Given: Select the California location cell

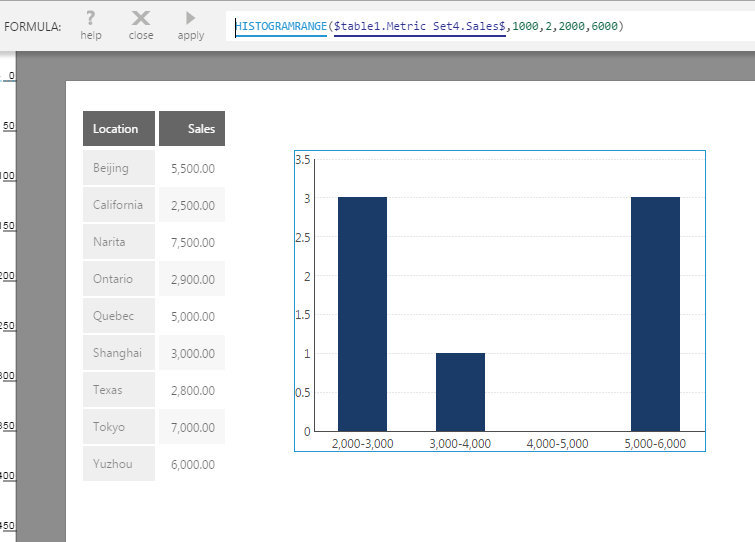Looking at the screenshot, I should tap(118, 205).
